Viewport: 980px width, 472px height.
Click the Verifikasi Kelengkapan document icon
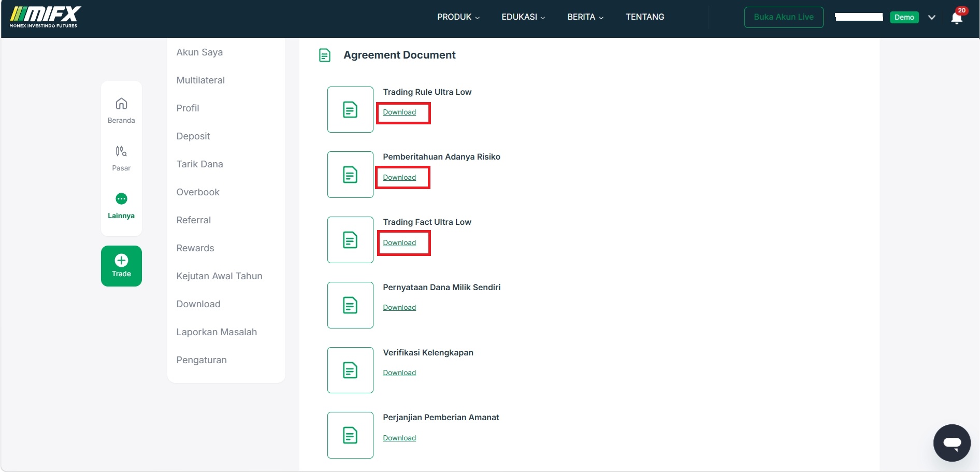tap(350, 370)
